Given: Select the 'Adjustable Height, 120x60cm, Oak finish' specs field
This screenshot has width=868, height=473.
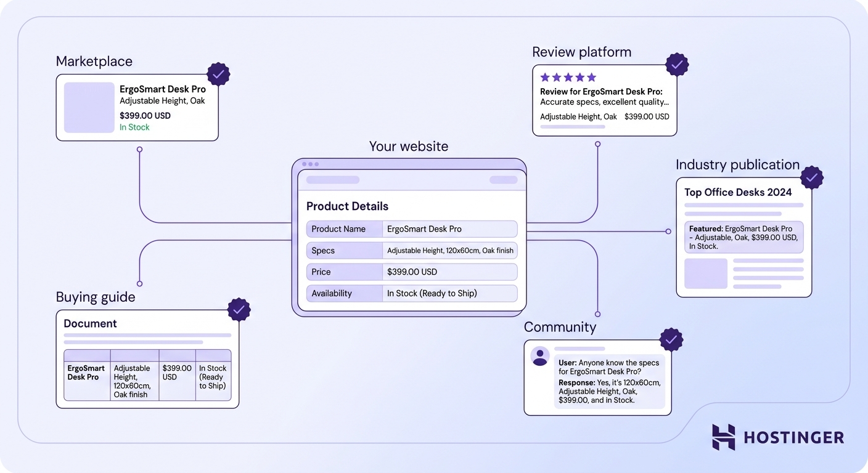Looking at the screenshot, I should [x=450, y=251].
